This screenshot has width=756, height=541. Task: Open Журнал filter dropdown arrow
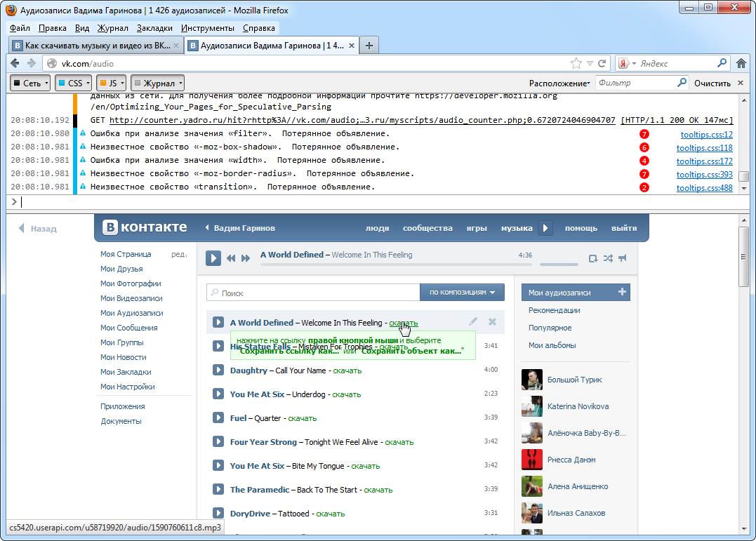[181, 83]
